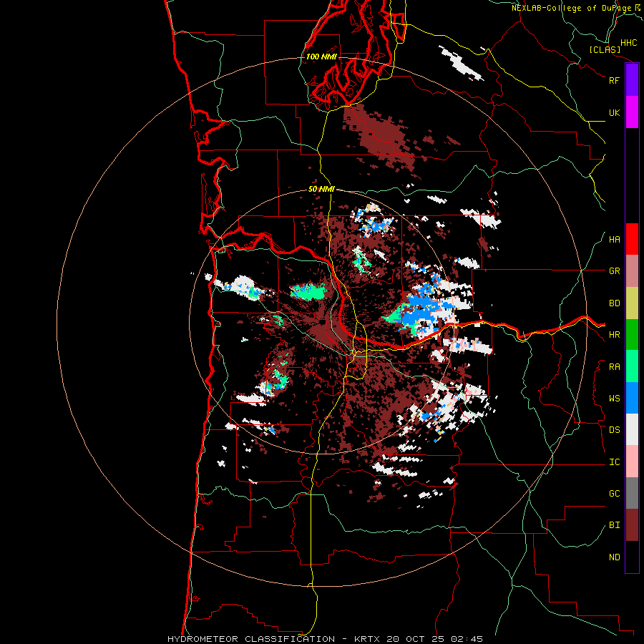Click the DS legend label
Viewport: 644px width, 644px height.
click(614, 430)
